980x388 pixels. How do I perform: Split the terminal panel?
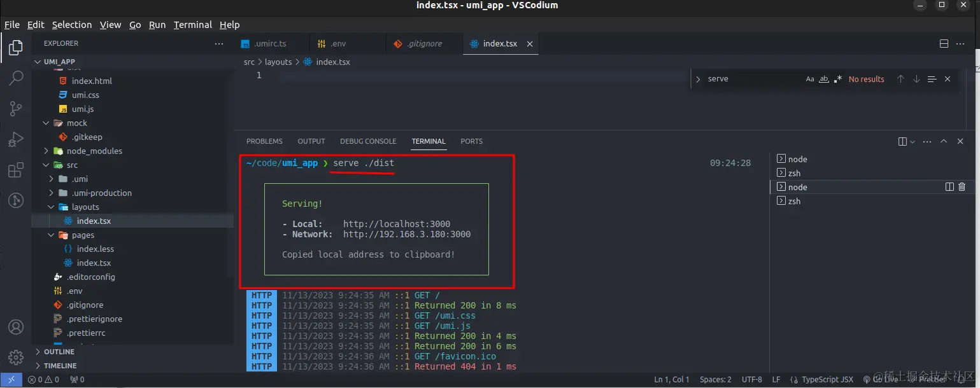(x=902, y=141)
